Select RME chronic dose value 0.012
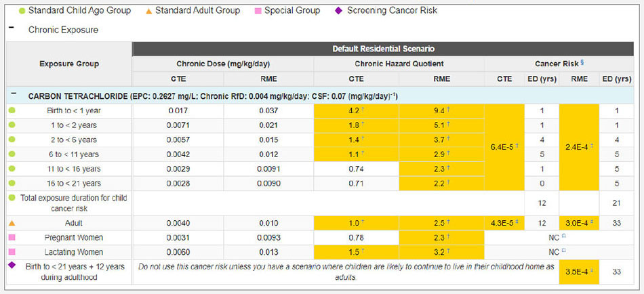This screenshot has height=294, width=644. (268, 154)
